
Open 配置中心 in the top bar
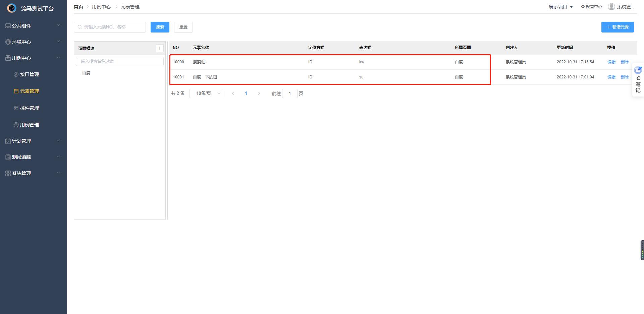(591, 7)
